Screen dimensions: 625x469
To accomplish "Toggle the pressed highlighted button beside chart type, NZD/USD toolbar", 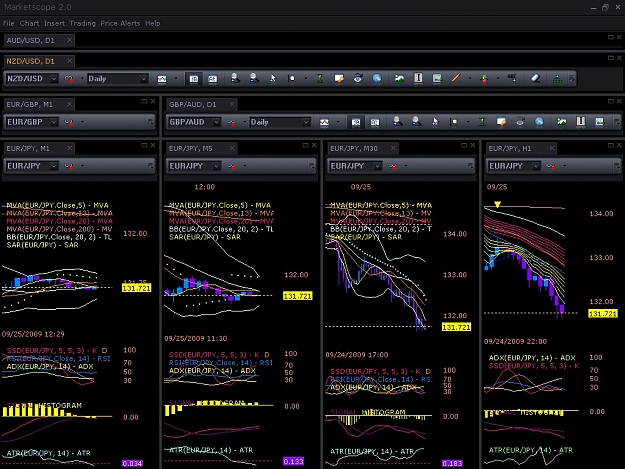I will (x=194, y=79).
